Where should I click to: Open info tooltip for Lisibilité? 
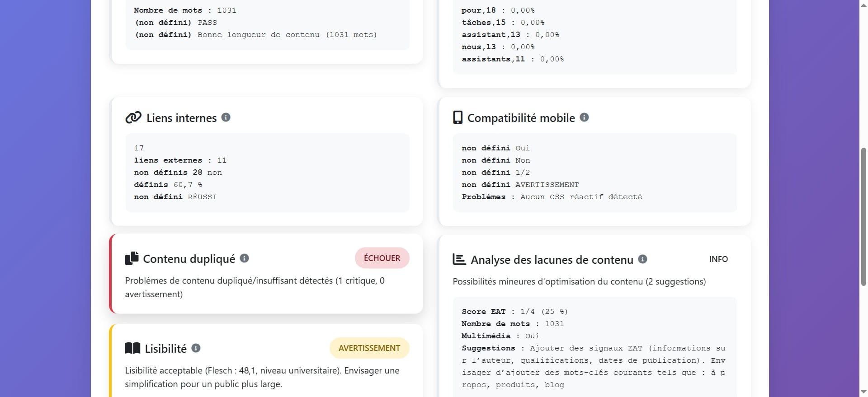(196, 348)
